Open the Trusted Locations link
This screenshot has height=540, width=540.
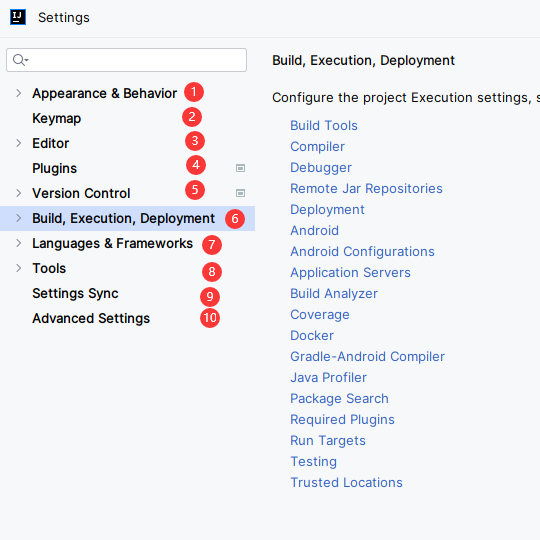[346, 482]
